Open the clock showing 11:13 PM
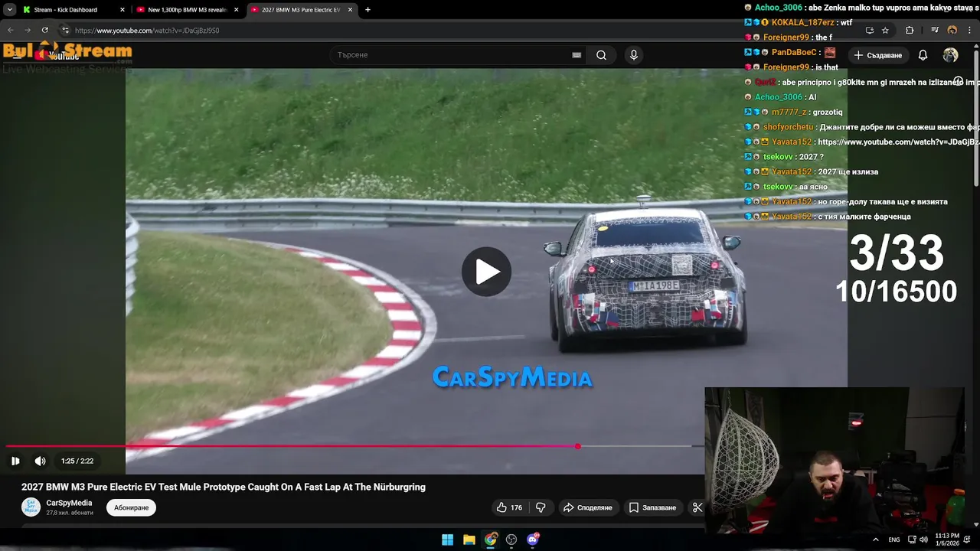 (x=946, y=540)
